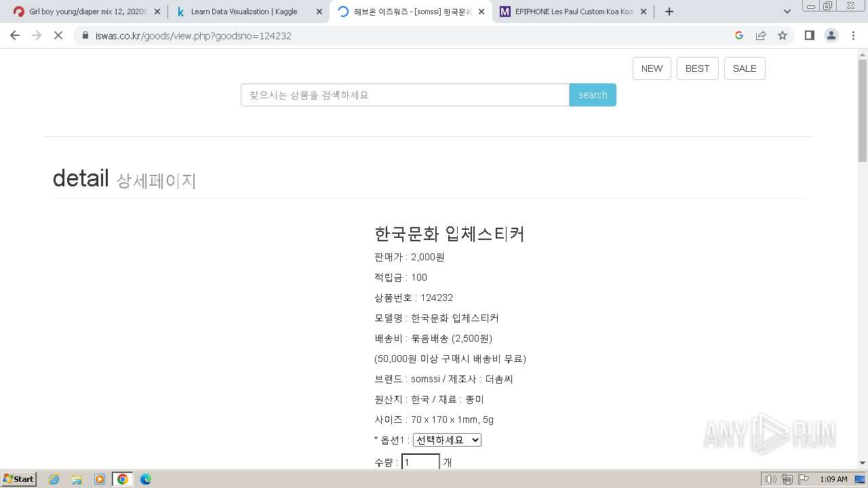Click the 적립금 : 100 text
The height and width of the screenshot is (488, 868).
point(401,278)
